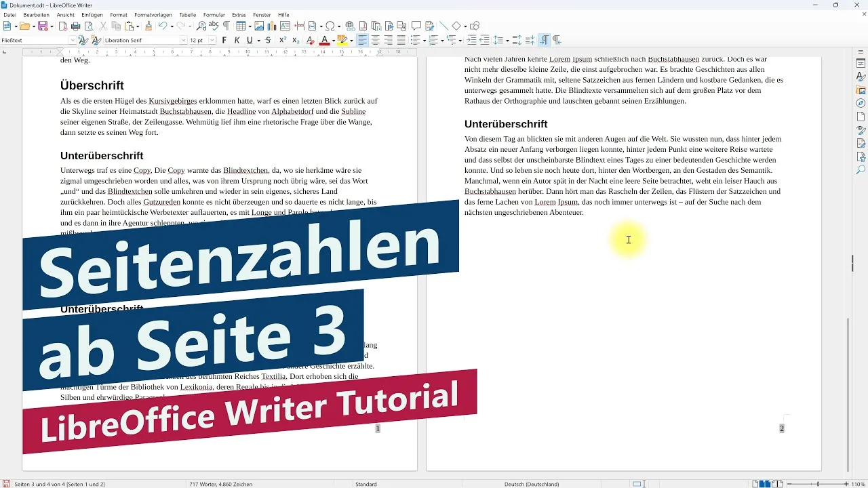868x488 pixels.
Task: Insert comment speech bubble icon
Action: point(416,26)
